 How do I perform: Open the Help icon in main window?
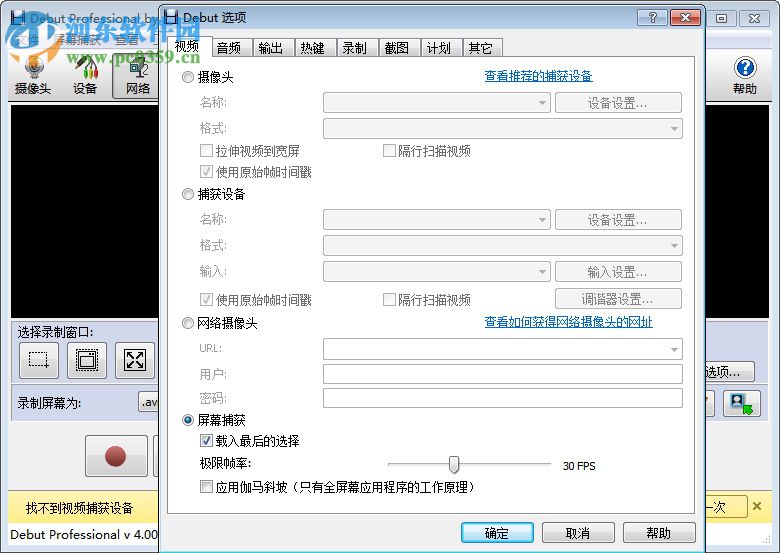click(x=745, y=75)
